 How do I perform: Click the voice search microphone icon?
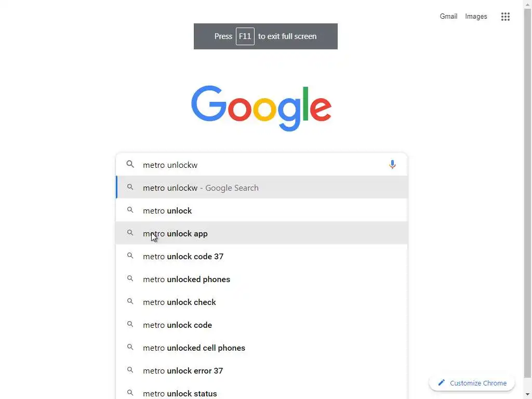coord(392,165)
